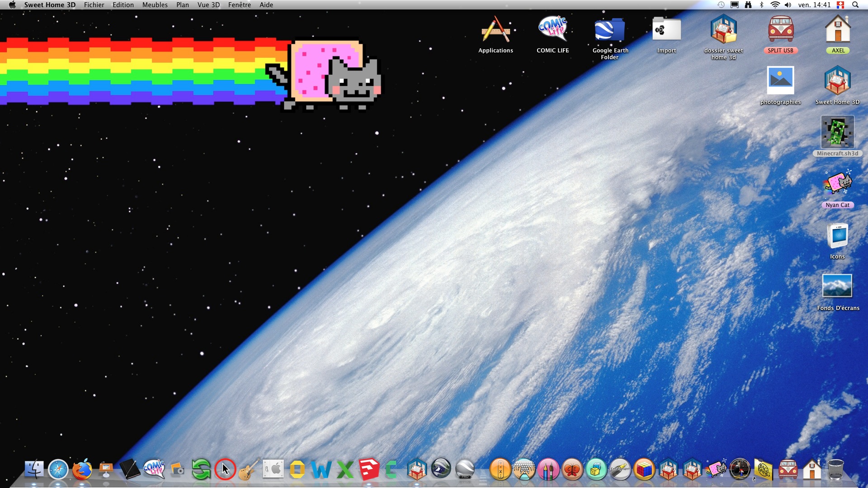This screenshot has width=868, height=488.
Task: Open the Wi-Fi status menu
Action: click(775, 5)
